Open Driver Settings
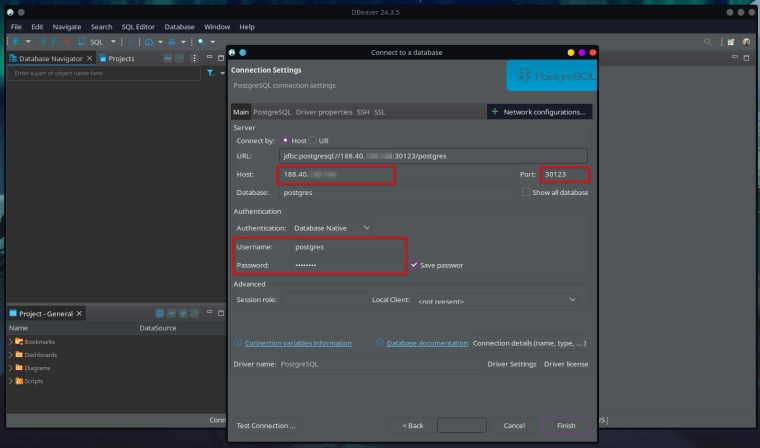Image resolution: width=760 pixels, height=448 pixels. click(512, 364)
